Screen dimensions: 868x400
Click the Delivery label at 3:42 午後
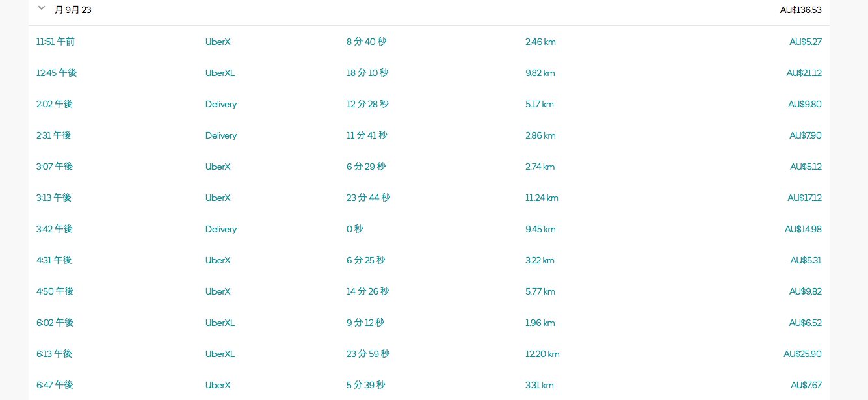pos(221,229)
